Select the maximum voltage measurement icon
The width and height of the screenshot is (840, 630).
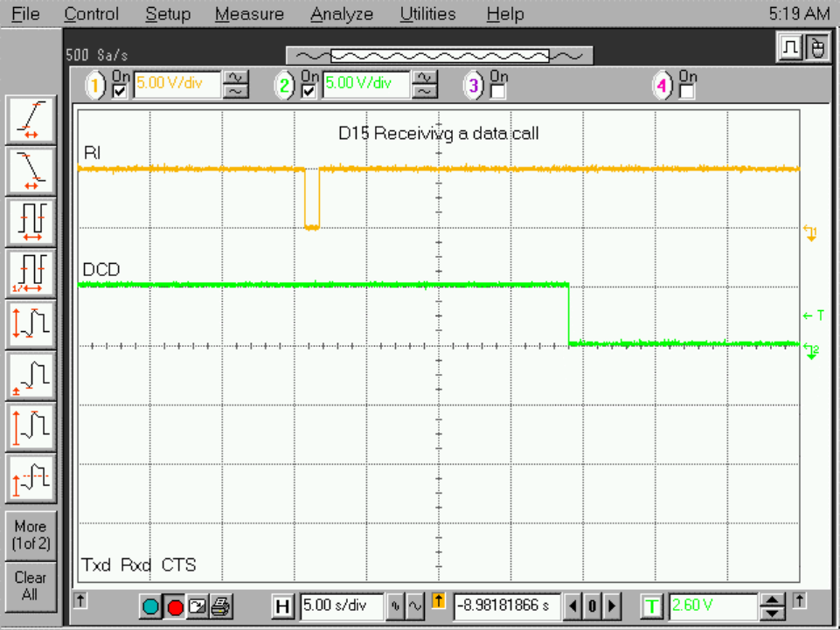pyautogui.click(x=31, y=426)
